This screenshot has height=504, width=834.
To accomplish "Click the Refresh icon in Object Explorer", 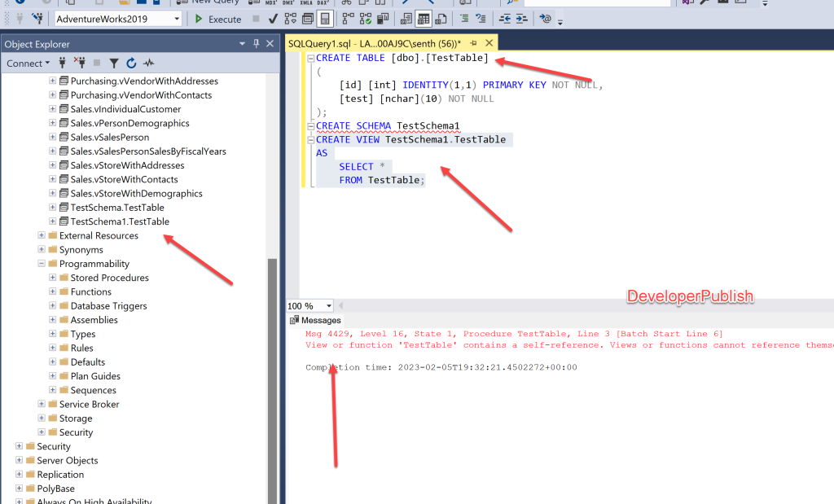I will point(130,63).
